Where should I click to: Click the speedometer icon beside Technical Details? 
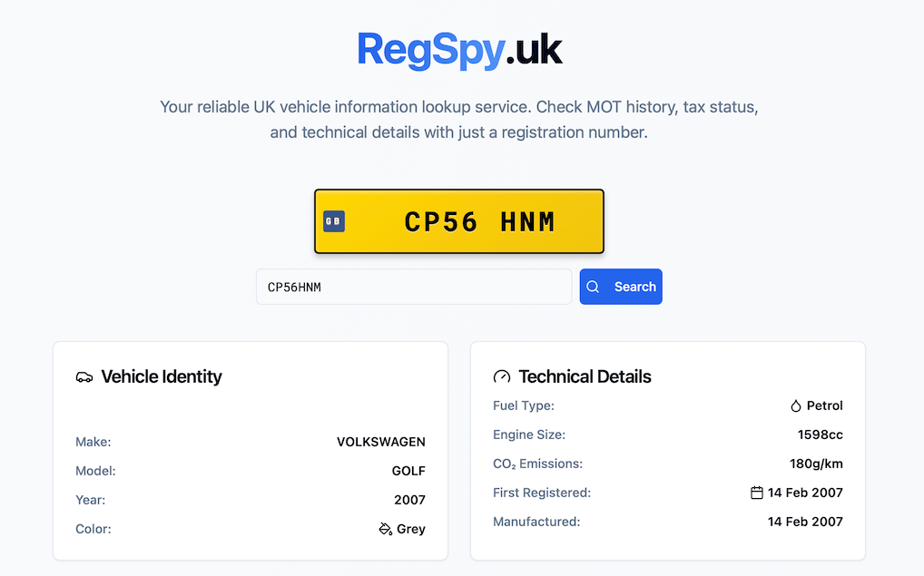click(501, 377)
